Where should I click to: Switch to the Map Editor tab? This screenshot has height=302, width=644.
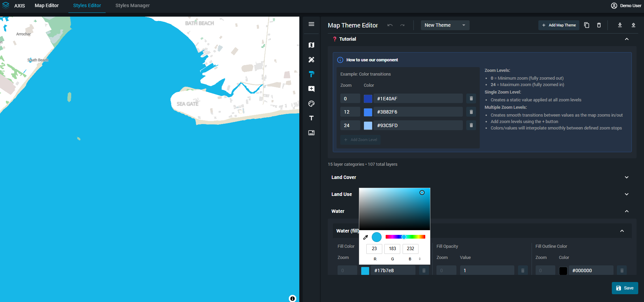(47, 5)
